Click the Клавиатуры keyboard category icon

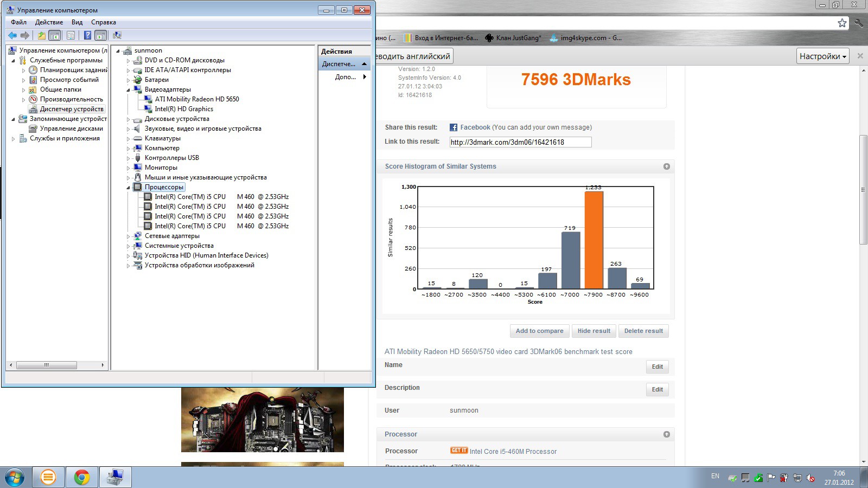click(138, 138)
